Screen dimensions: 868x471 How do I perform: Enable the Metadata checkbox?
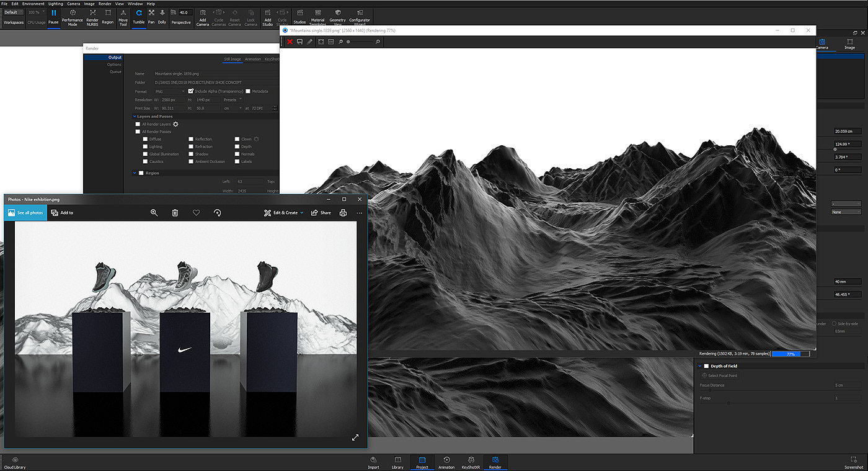(x=248, y=91)
